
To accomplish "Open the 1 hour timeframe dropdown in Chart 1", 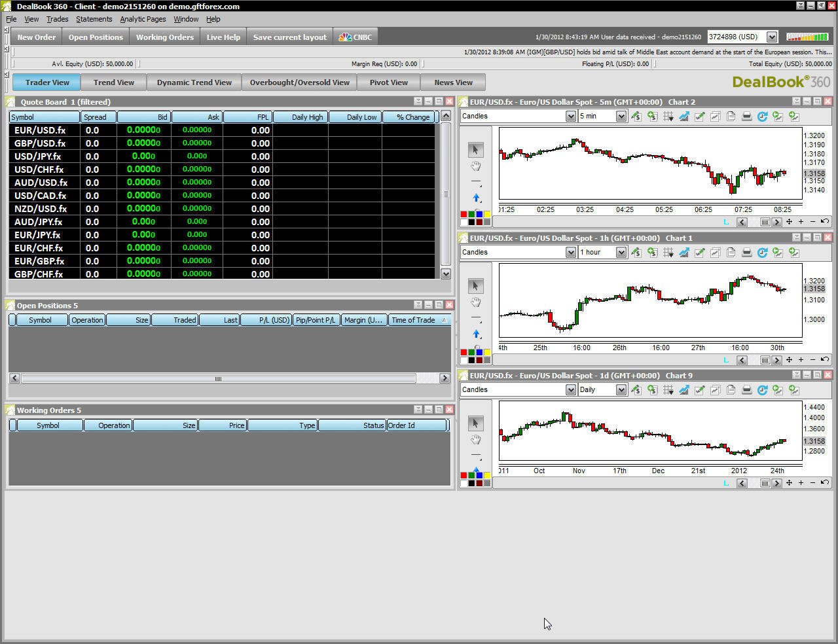I will (621, 253).
